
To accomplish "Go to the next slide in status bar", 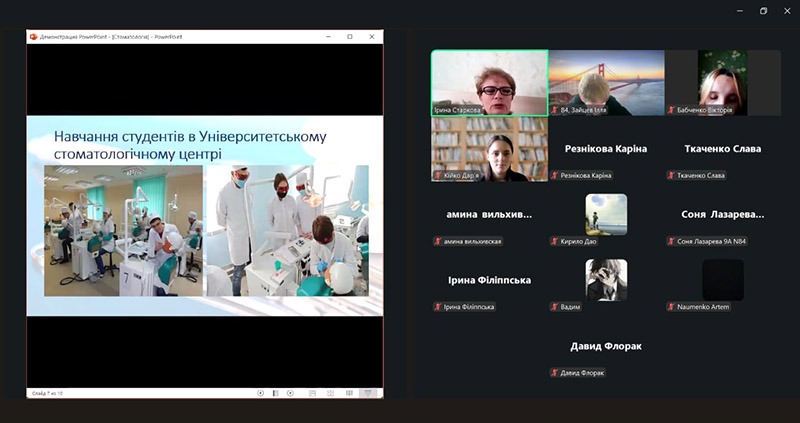I will [x=289, y=393].
